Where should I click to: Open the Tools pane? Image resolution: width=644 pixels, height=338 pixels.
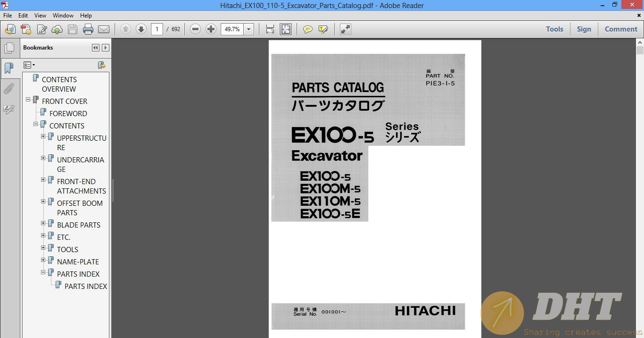coord(554,29)
